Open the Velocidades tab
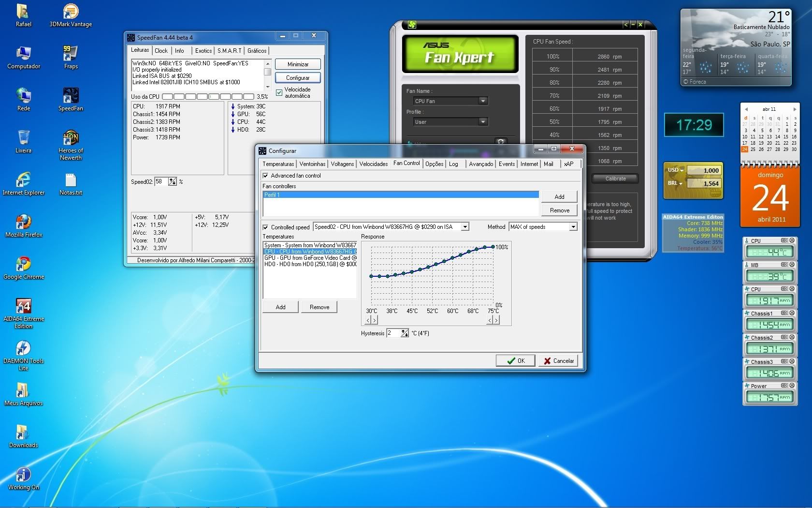 coord(373,164)
